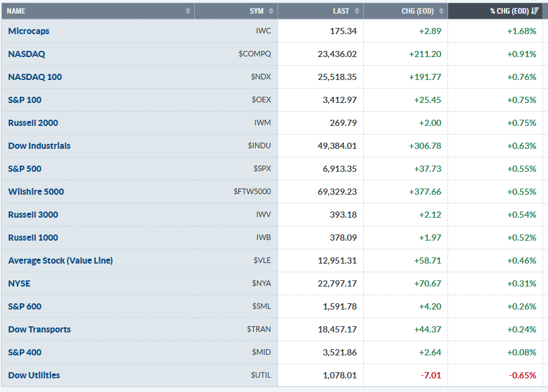Image resolution: width=548 pixels, height=392 pixels.
Task: Click the $COMPQ symbol cell
Action: pyautogui.click(x=254, y=54)
